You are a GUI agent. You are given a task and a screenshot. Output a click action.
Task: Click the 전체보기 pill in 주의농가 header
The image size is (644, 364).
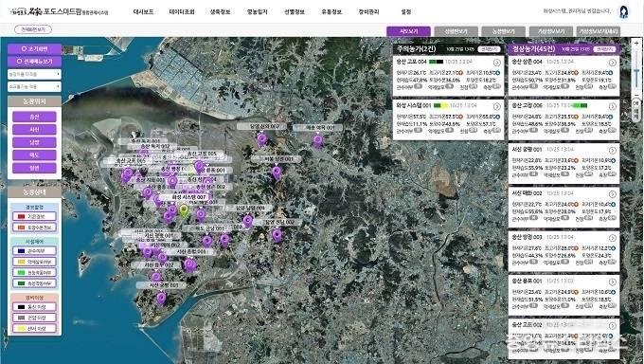click(x=490, y=49)
